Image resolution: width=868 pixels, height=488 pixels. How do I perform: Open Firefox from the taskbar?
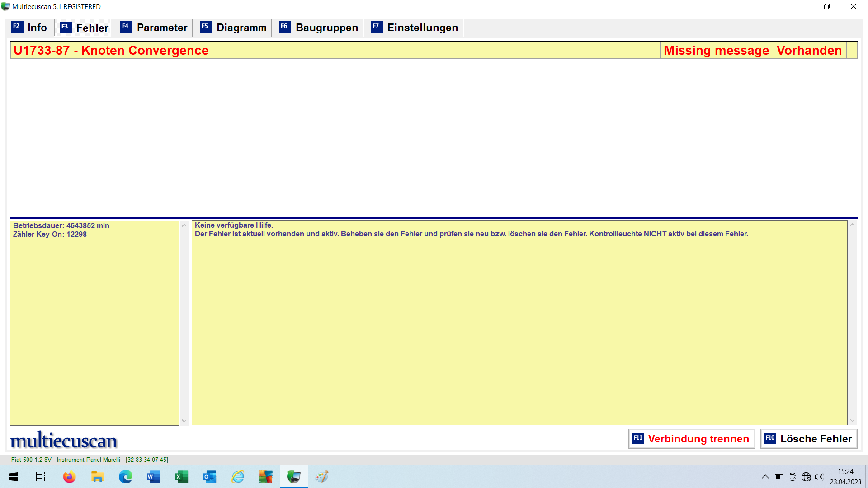pos(69,477)
